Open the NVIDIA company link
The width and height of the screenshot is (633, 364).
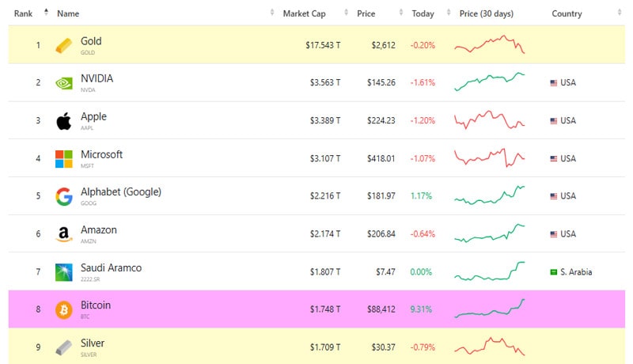[x=97, y=78]
